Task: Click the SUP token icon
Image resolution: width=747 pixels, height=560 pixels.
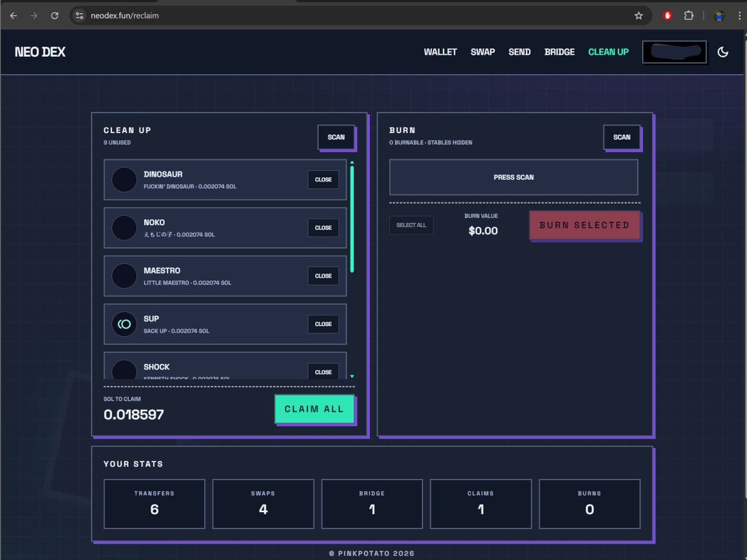Action: (x=124, y=324)
